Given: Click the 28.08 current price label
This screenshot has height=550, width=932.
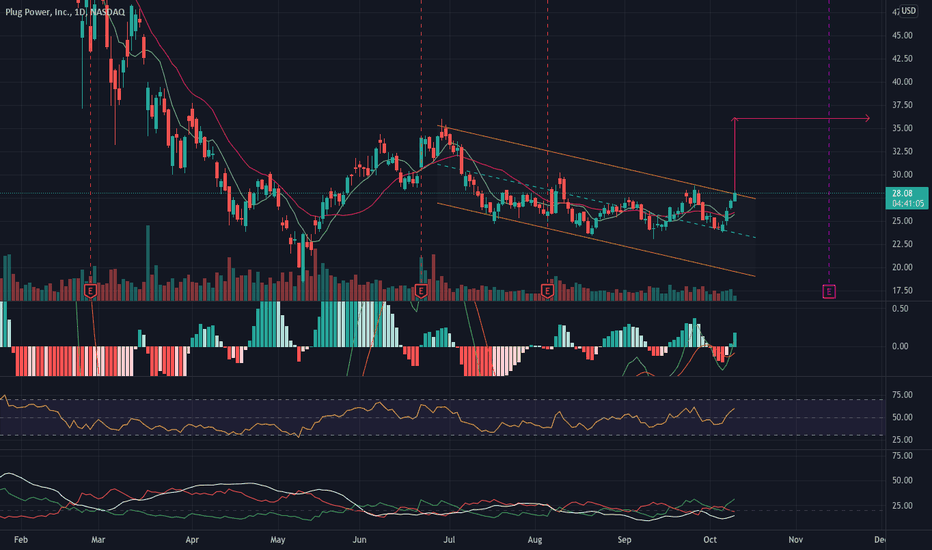Looking at the screenshot, I should [x=902, y=193].
